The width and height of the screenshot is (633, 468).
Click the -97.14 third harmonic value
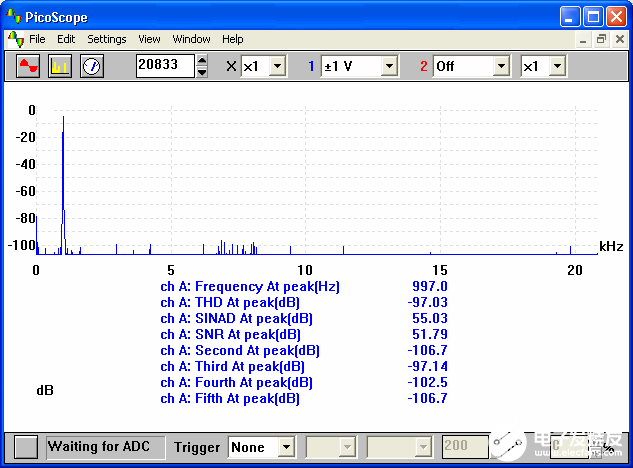tap(428, 366)
